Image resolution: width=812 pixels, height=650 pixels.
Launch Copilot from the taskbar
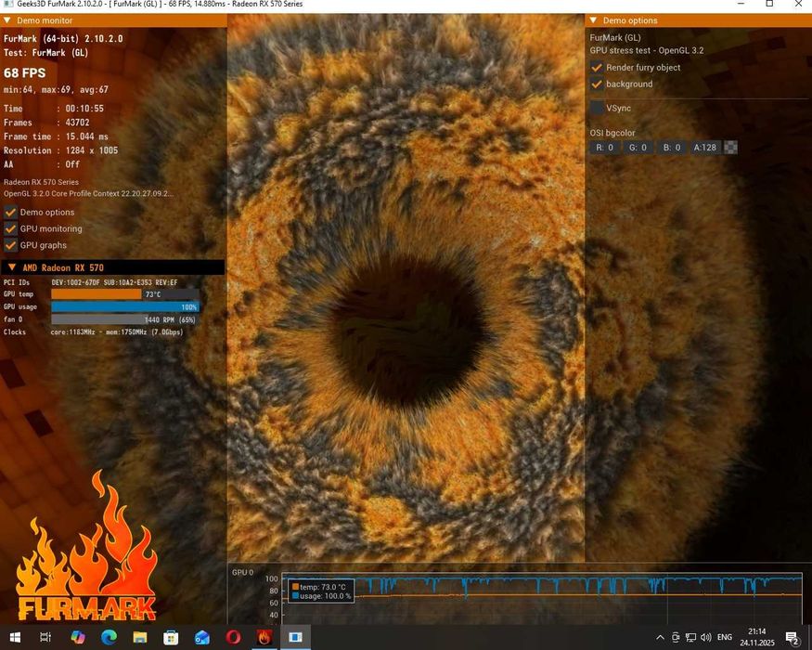[x=78, y=637]
